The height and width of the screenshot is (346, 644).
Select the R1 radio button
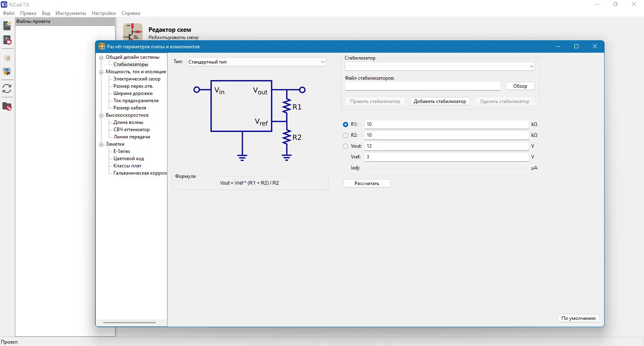pyautogui.click(x=345, y=125)
